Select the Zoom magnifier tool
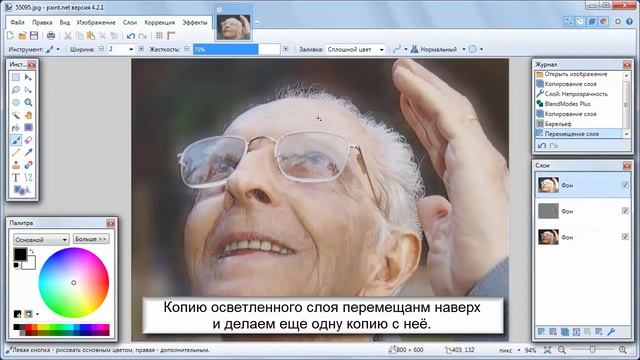Viewport: 640px width, 360px height. click(28, 102)
